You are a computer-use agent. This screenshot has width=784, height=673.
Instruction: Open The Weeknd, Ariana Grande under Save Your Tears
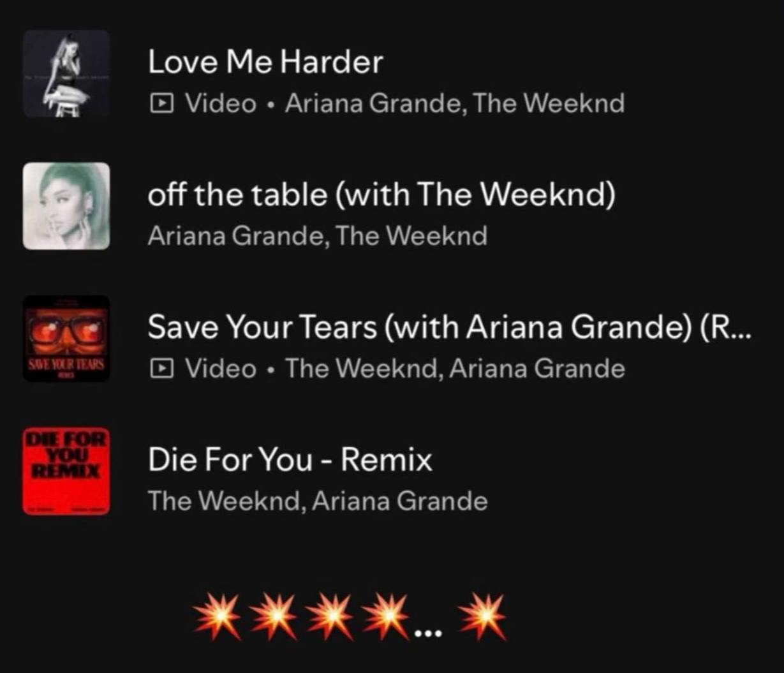pyautogui.click(x=455, y=368)
